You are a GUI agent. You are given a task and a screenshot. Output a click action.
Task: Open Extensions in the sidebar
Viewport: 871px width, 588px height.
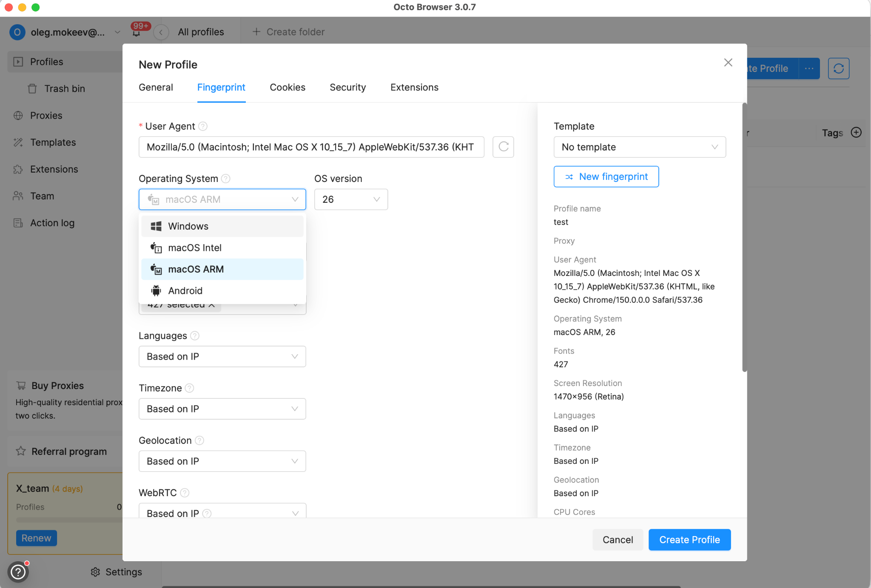[x=46, y=169]
